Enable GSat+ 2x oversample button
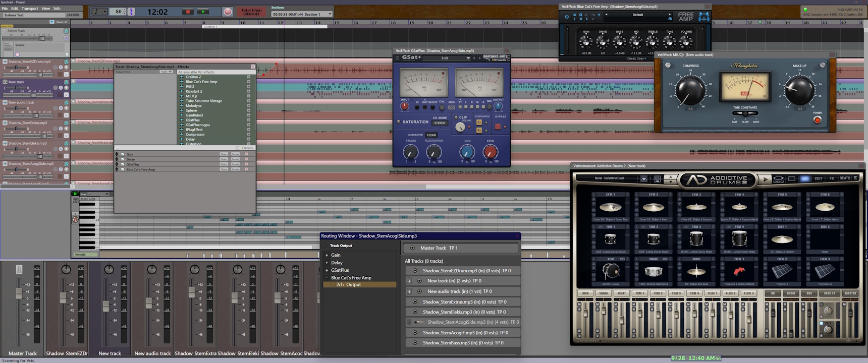 coord(479,122)
